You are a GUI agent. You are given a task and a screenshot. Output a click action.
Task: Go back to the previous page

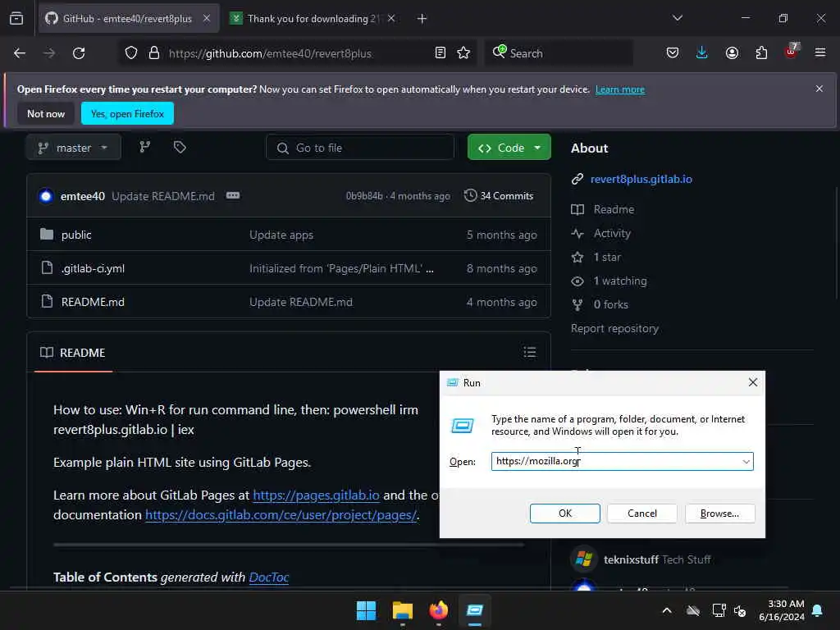(x=20, y=53)
